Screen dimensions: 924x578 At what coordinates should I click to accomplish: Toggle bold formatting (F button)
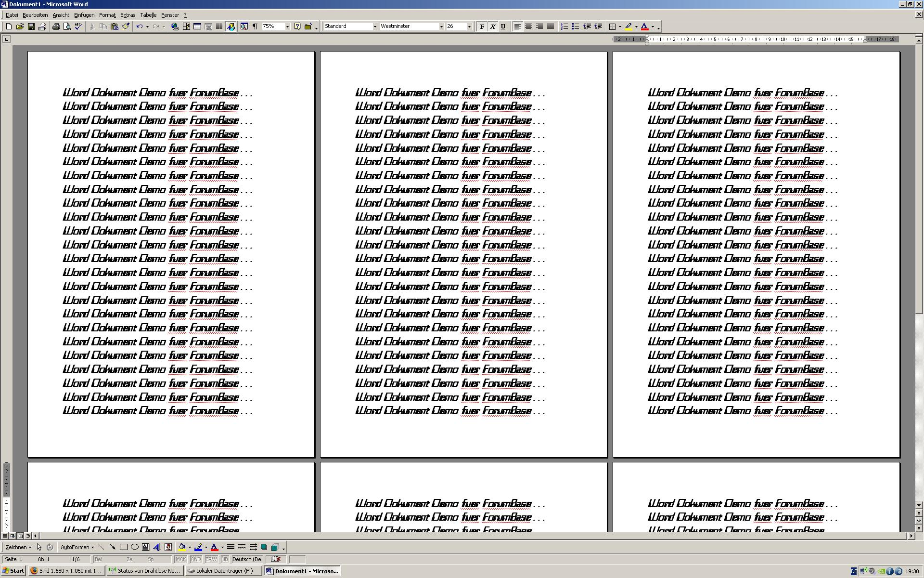pos(482,26)
